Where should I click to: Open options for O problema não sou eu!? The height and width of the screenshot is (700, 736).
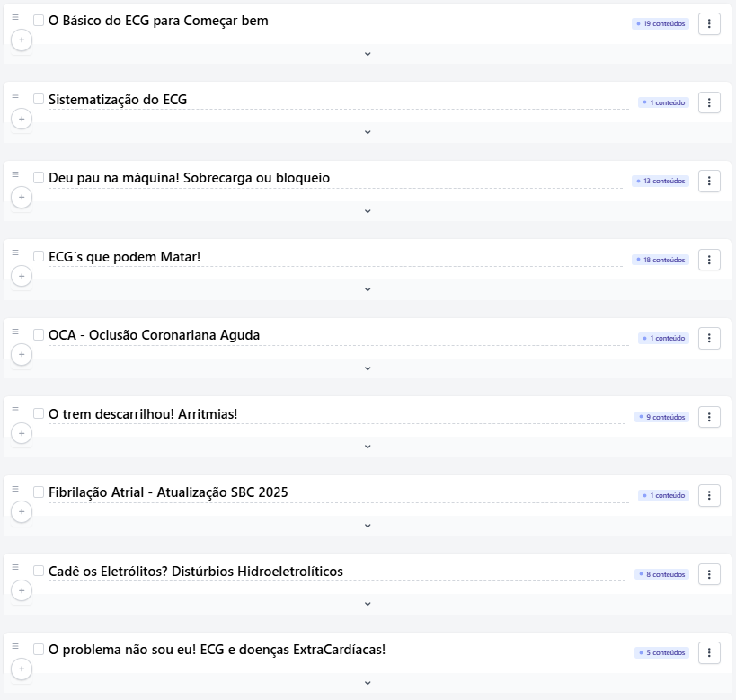709,652
